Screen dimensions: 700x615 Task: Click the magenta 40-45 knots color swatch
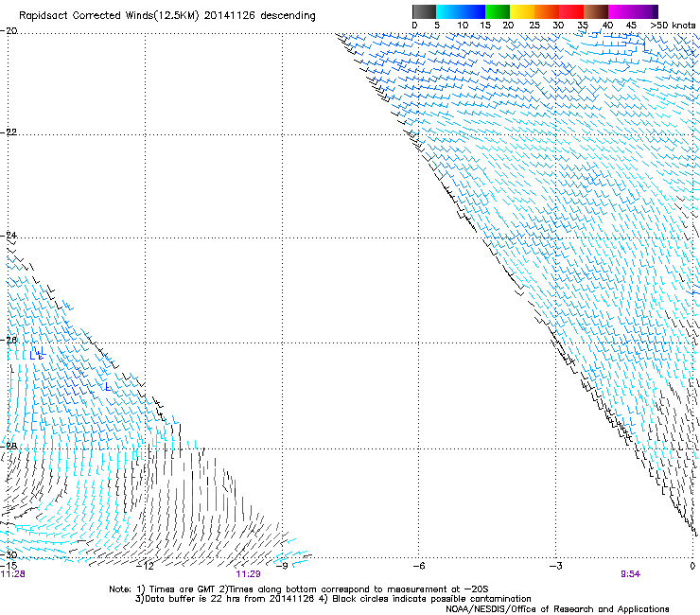pos(621,11)
